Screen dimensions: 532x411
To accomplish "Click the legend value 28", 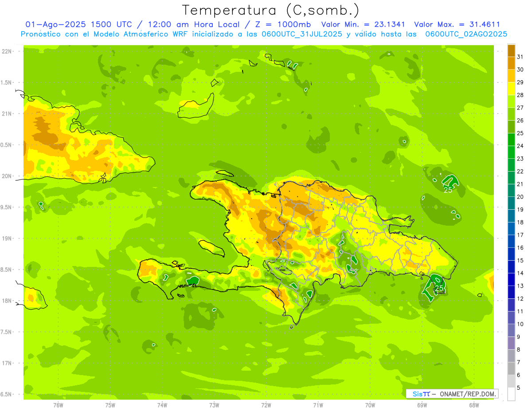I will [x=520, y=94].
